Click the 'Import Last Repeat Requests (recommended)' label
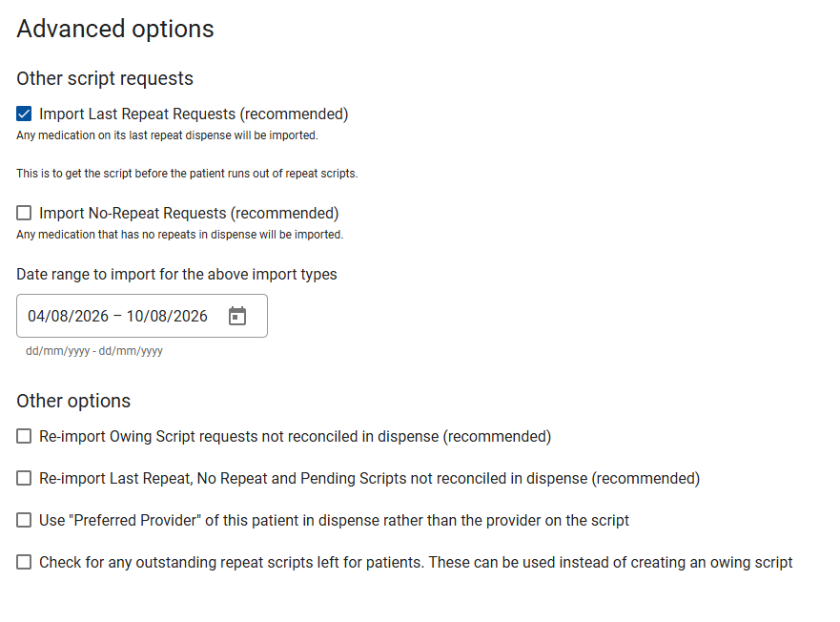The height and width of the screenshot is (622, 840). (x=194, y=114)
